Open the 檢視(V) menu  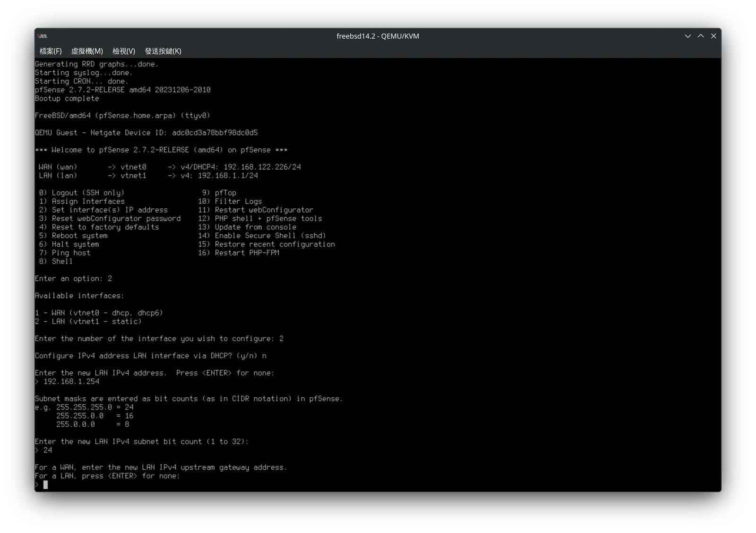(124, 51)
